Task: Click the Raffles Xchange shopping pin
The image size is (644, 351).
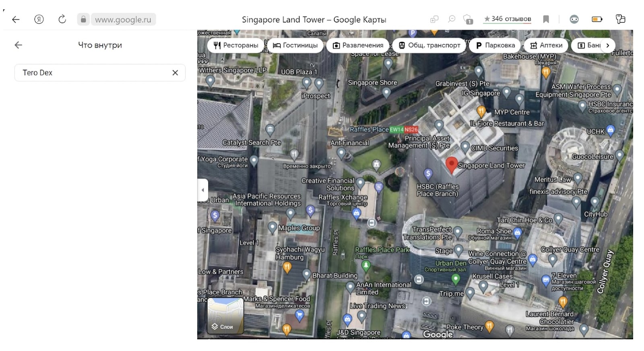Action: tap(356, 214)
